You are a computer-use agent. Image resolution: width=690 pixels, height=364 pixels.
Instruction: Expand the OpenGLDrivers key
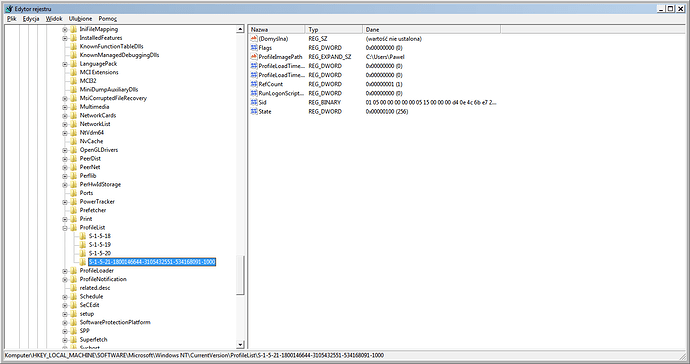(x=65, y=150)
